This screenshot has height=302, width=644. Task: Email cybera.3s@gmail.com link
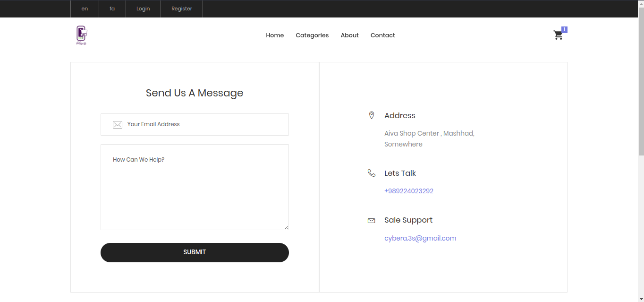pos(420,238)
